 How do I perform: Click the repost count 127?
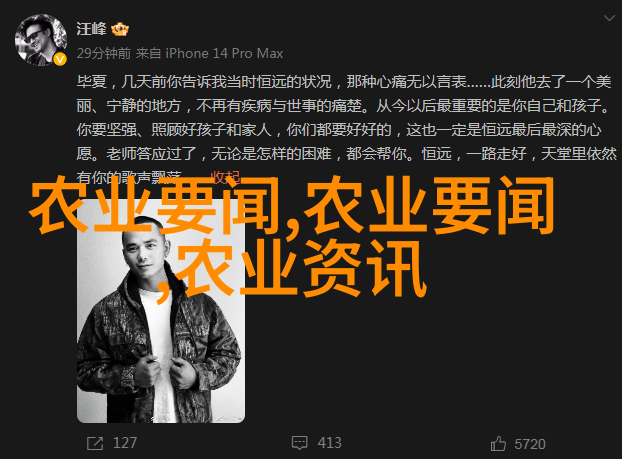click(x=125, y=443)
